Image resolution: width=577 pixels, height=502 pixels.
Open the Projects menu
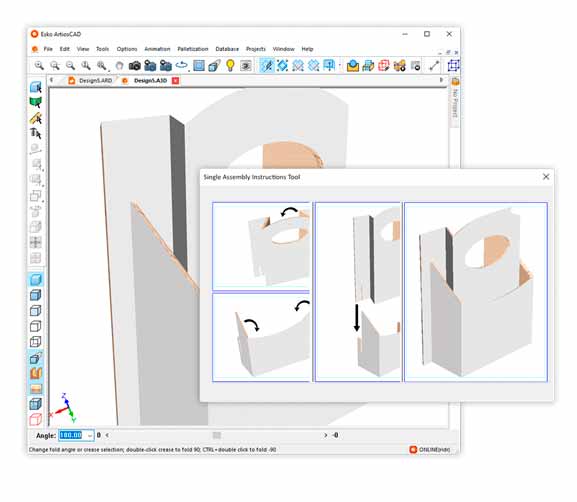tap(256, 49)
